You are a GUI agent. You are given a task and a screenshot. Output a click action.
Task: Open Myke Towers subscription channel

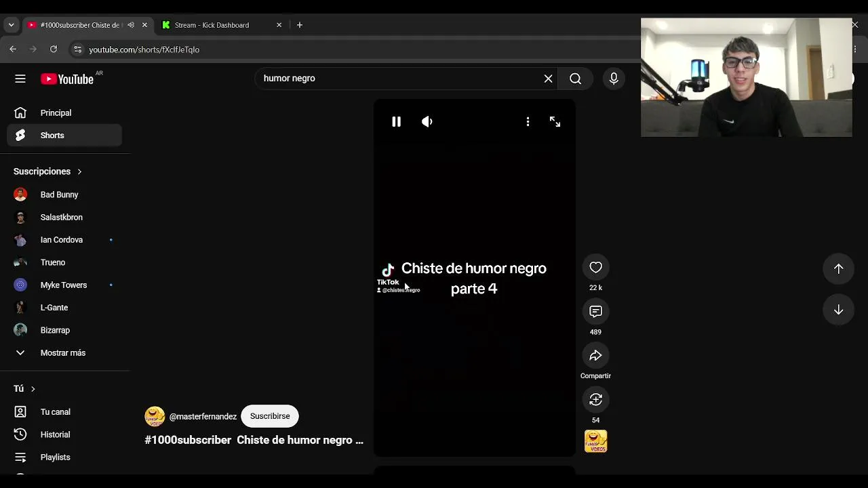click(64, 285)
